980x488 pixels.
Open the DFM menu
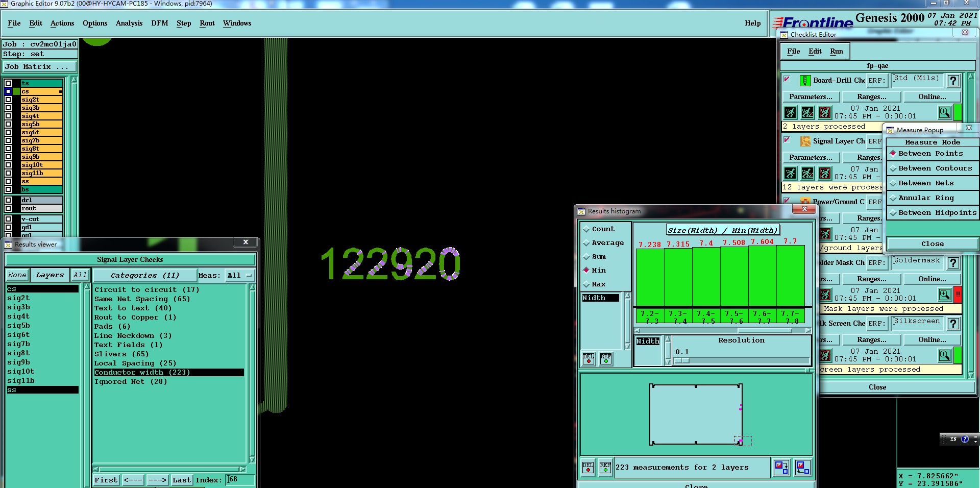(x=159, y=23)
